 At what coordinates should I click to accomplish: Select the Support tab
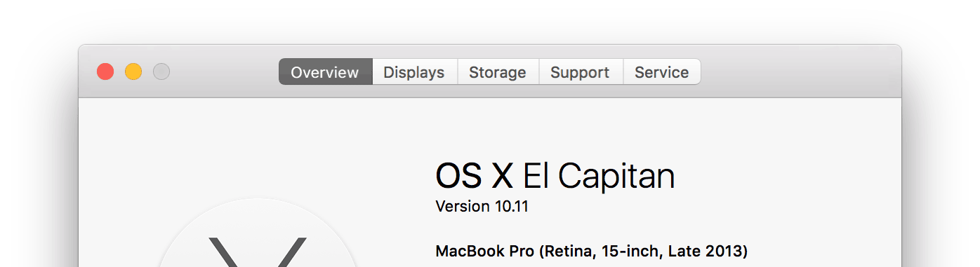[x=580, y=72]
